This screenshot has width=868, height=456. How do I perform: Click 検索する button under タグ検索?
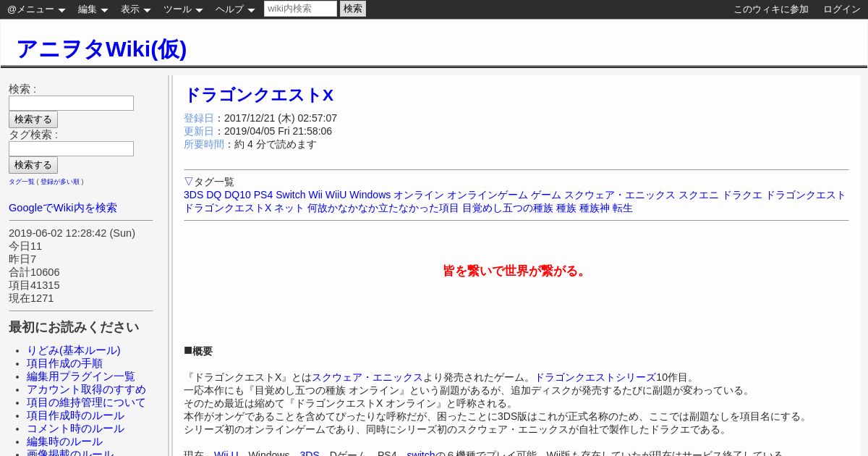(33, 165)
